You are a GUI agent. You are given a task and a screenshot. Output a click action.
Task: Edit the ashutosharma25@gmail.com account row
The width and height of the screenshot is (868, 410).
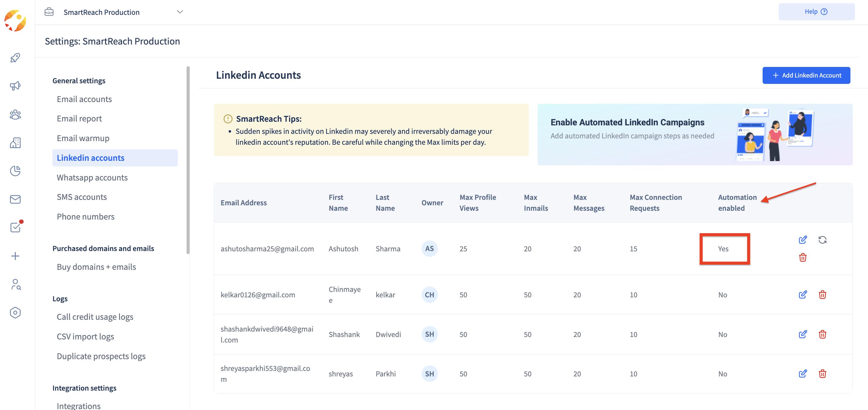[803, 240]
